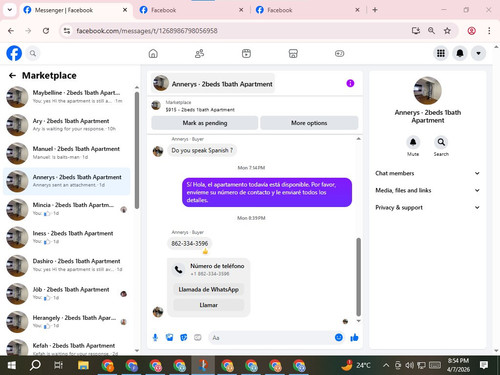Open Kefah 2beds 1bath Apartment conversation
This screenshot has width=500, height=375.
[x=67, y=347]
